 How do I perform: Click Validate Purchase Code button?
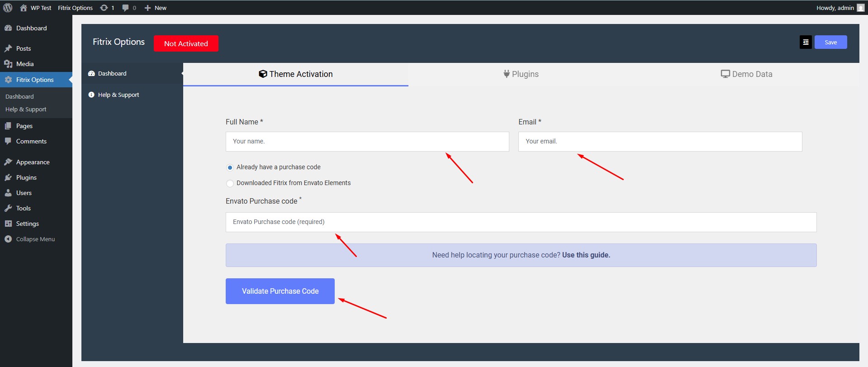(x=280, y=291)
